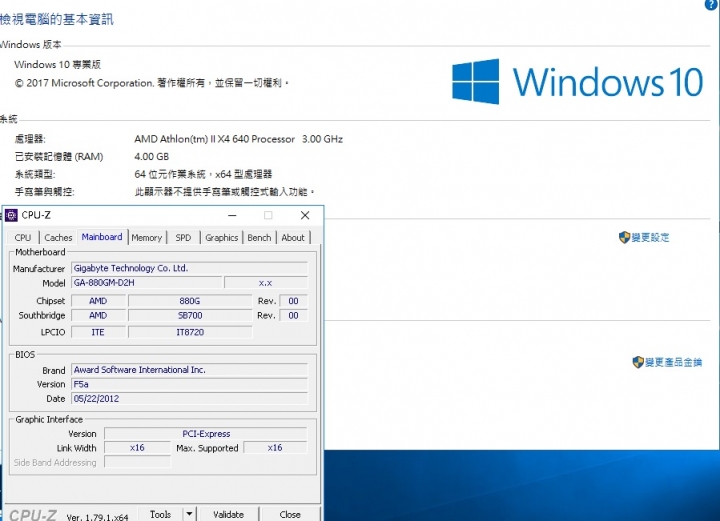
Task: Click the Chipset vendor AMD value
Action: pos(98,301)
